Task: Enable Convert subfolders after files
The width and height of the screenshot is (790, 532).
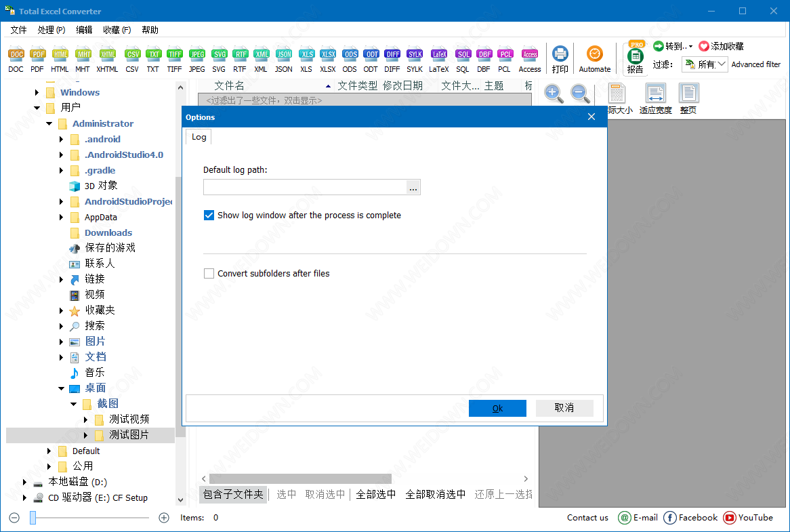Action: (209, 273)
